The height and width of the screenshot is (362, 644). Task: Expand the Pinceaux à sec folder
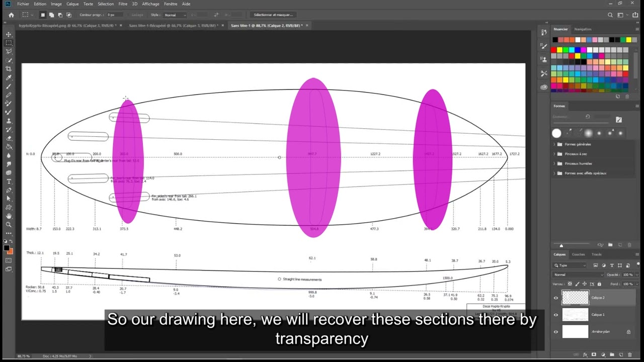tap(554, 154)
